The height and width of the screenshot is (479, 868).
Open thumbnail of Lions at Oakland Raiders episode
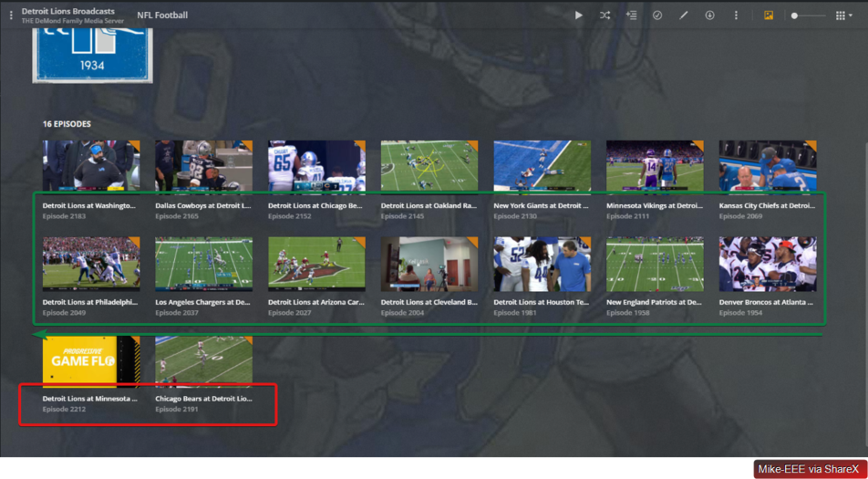tap(429, 165)
